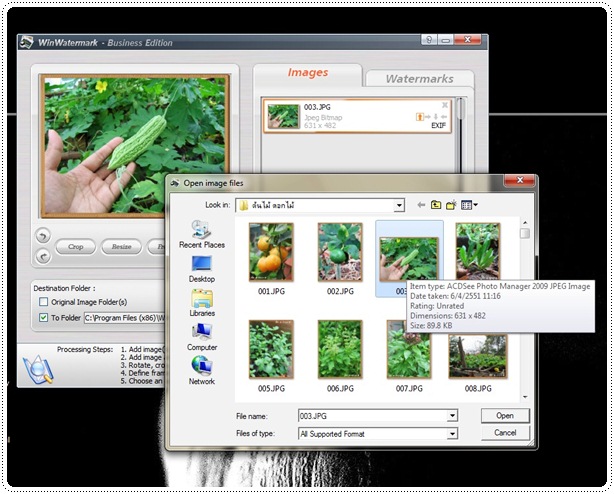Click the rotate counterclockwise icon under the preview

(43, 236)
